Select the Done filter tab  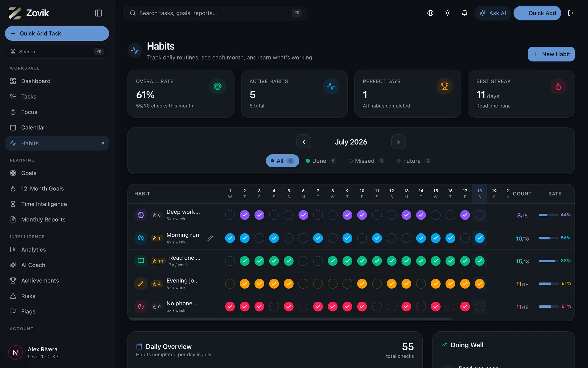(x=321, y=161)
